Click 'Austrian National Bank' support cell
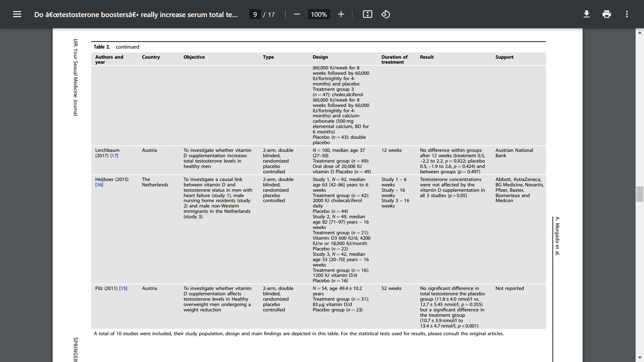The width and height of the screenshot is (644, 362). 514,153
